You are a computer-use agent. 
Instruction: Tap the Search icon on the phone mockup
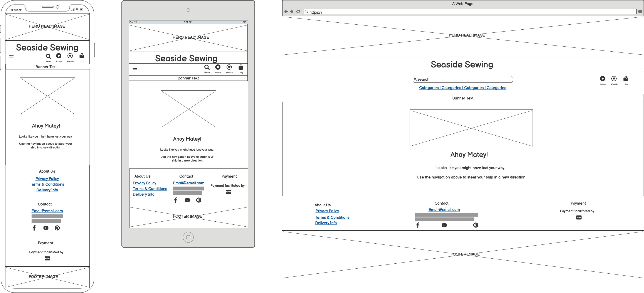49,57
